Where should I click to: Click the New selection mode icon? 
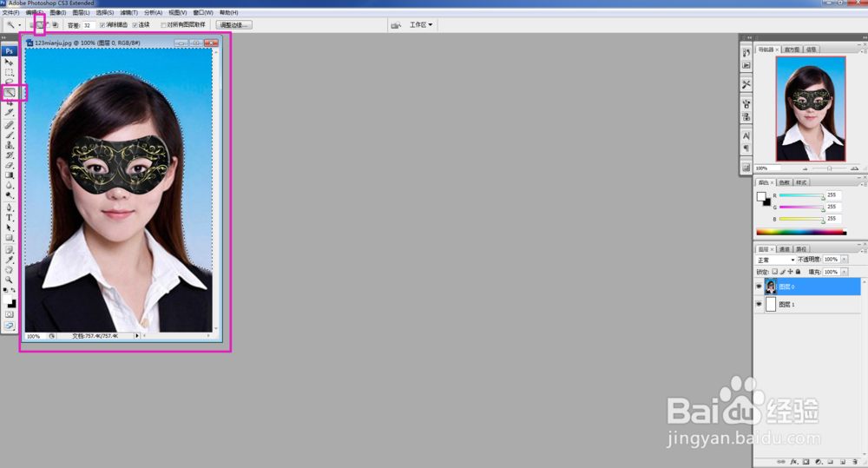click(x=32, y=25)
